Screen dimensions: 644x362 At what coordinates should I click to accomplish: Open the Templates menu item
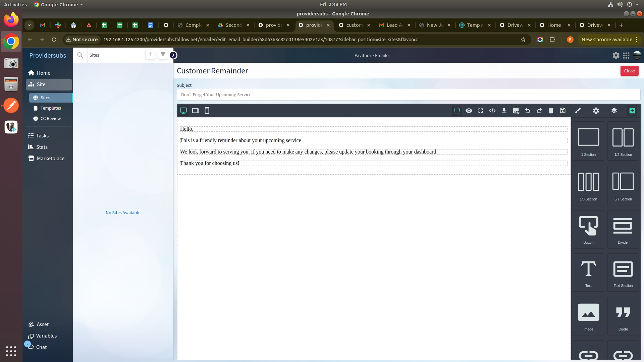[x=51, y=108]
